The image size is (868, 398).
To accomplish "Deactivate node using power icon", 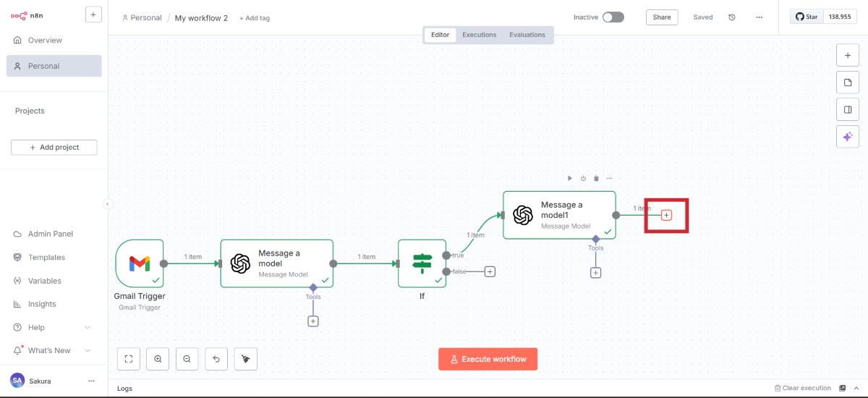I will pyautogui.click(x=583, y=178).
